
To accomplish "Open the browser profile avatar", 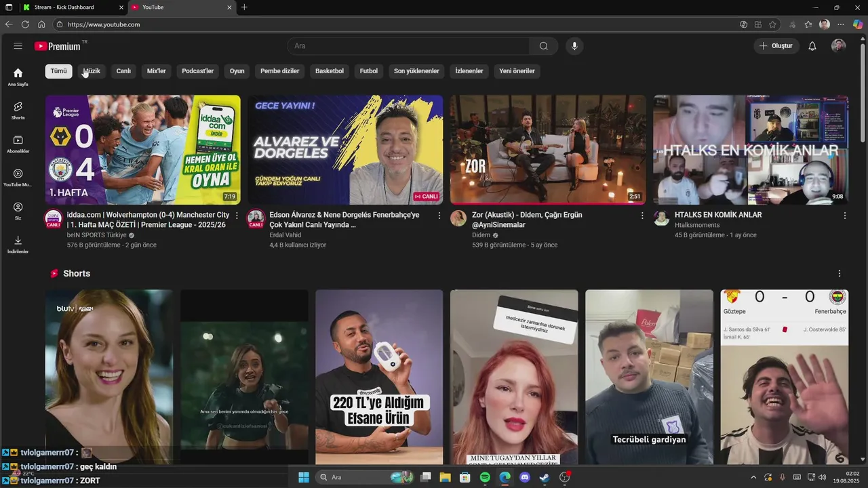I will point(825,24).
